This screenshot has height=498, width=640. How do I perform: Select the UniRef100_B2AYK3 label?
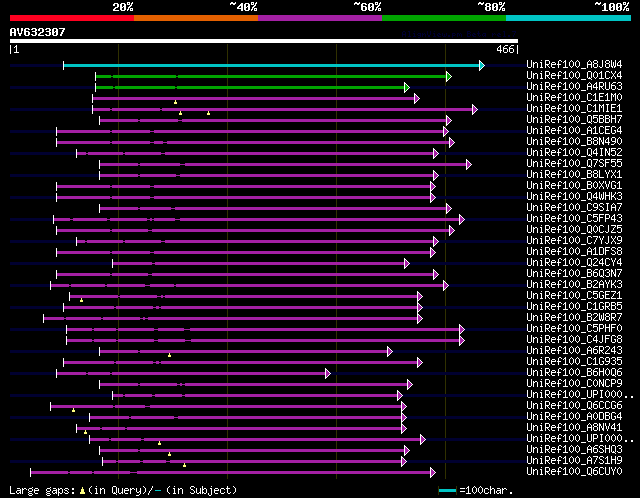[x=574, y=285]
